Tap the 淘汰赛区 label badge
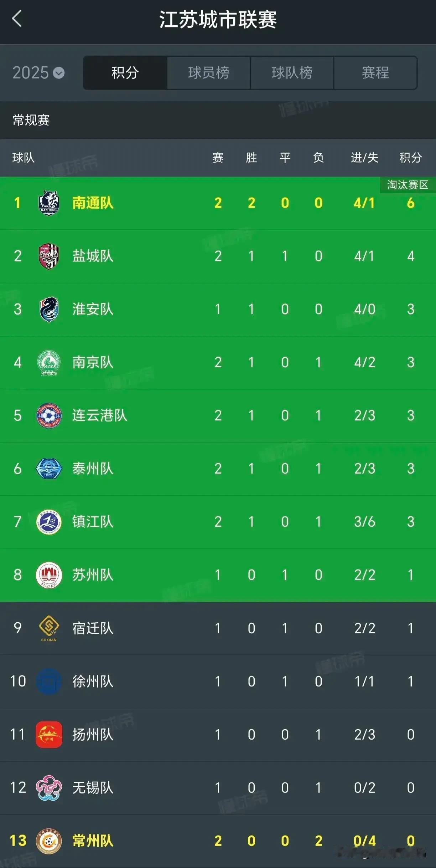 tap(408, 185)
